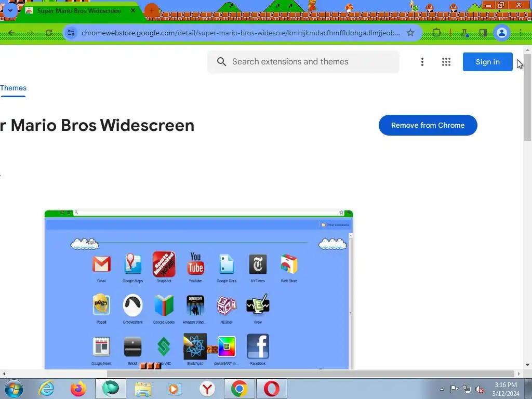Click the Amazon icon in theme preview
This screenshot has height=399, width=532.
point(195,305)
